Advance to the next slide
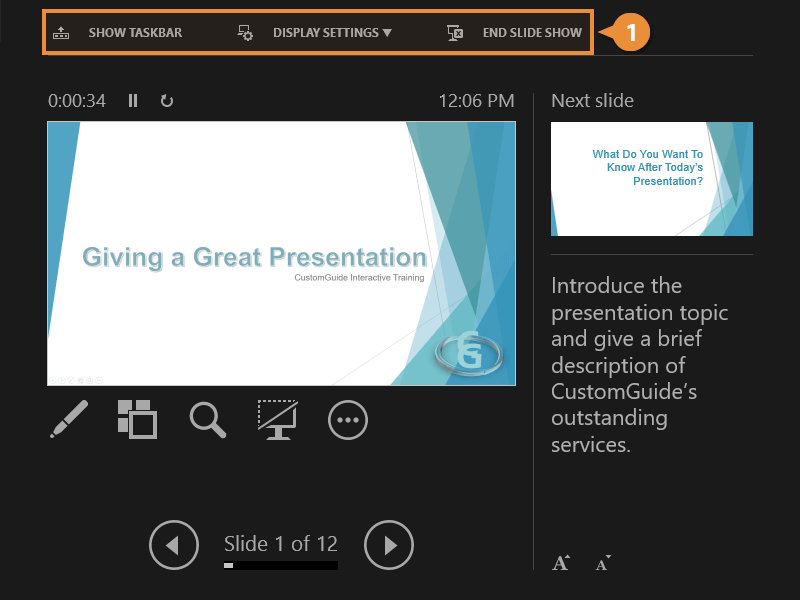This screenshot has width=800, height=600. click(388, 545)
